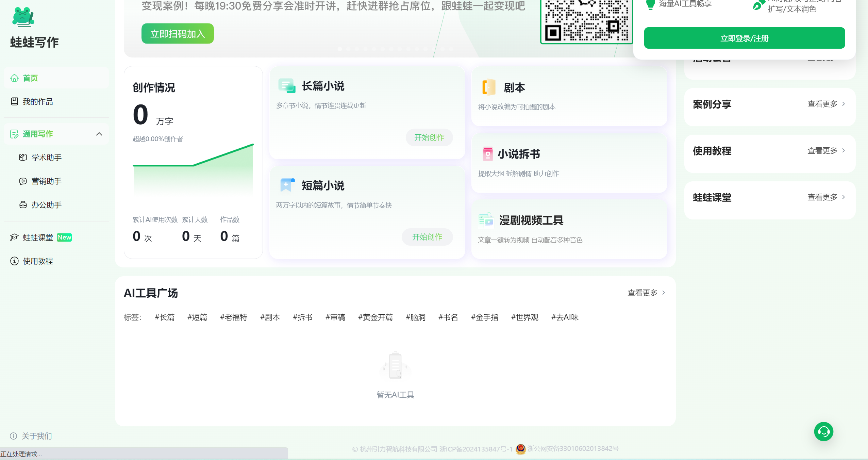Viewport: 868px width, 460px height.
Task: Click first carousel indicator dot on banner
Action: pos(340,49)
